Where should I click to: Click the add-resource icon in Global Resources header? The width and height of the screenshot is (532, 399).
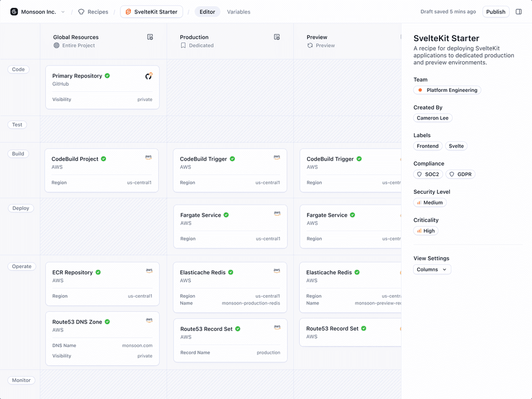tap(150, 37)
